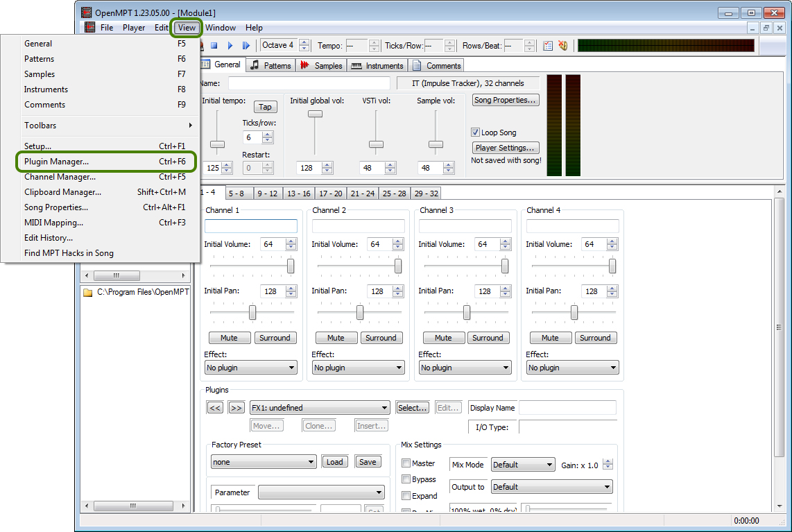The image size is (792, 532).
Task: Mute Channel 4
Action: [550, 338]
